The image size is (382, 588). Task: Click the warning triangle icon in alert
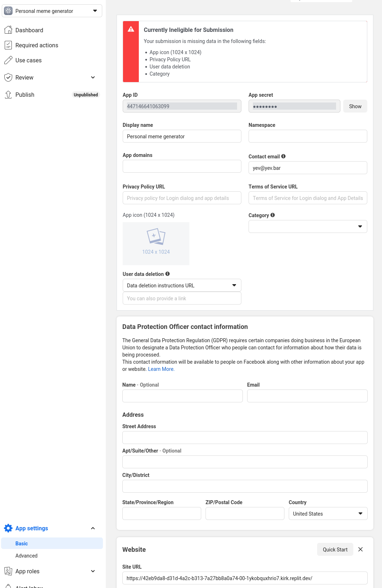click(x=131, y=29)
